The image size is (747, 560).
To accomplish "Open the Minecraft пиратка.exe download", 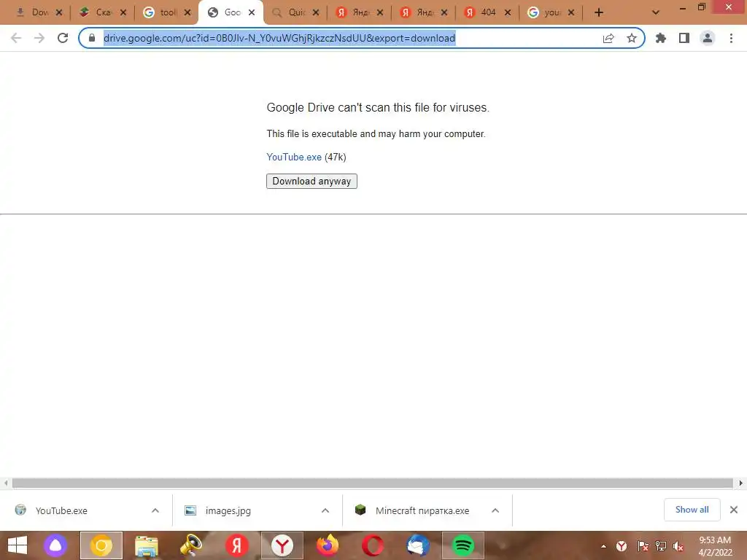I will 422,510.
